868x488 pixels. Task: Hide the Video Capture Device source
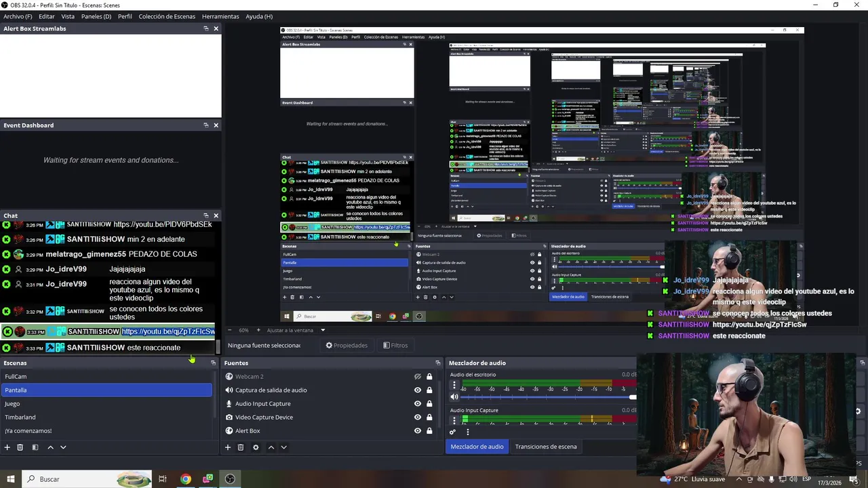[418, 418]
